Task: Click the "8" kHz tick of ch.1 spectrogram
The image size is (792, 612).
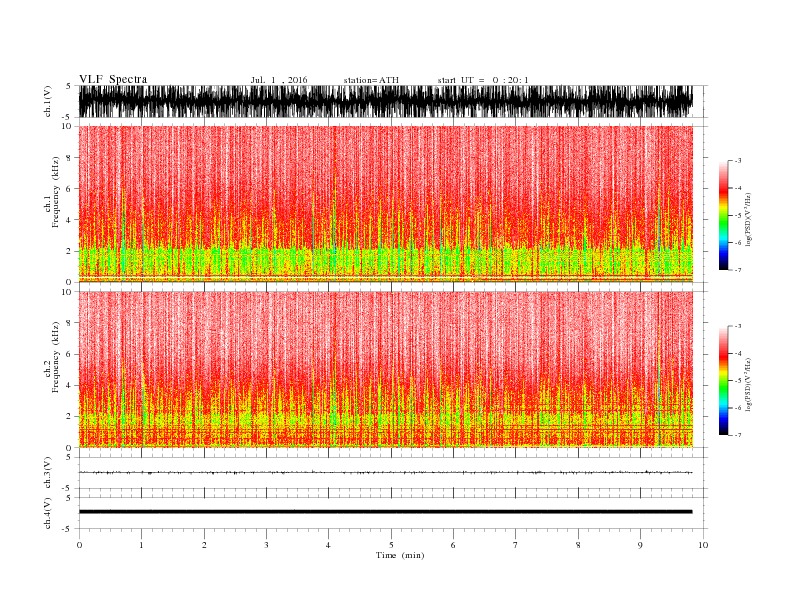Action: click(x=70, y=158)
